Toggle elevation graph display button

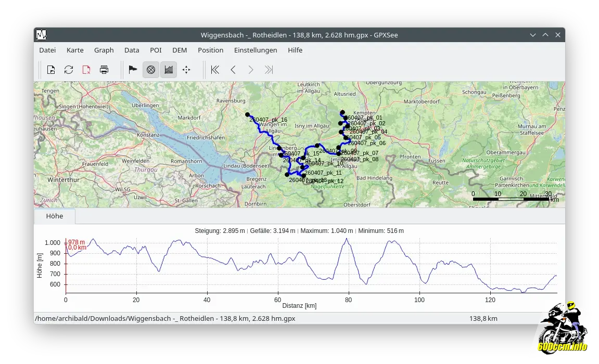[x=169, y=70]
